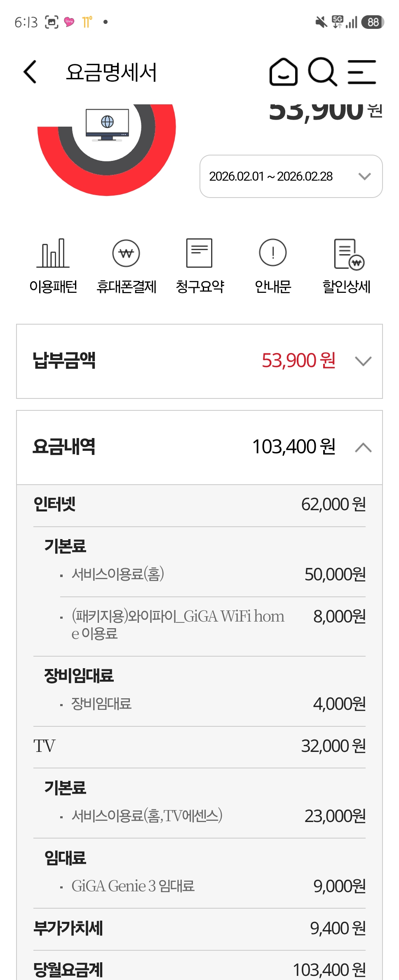Viewport: 399px width, 980px height.
Task: Collapse the 요금내역 section chevron
Action: 363,448
